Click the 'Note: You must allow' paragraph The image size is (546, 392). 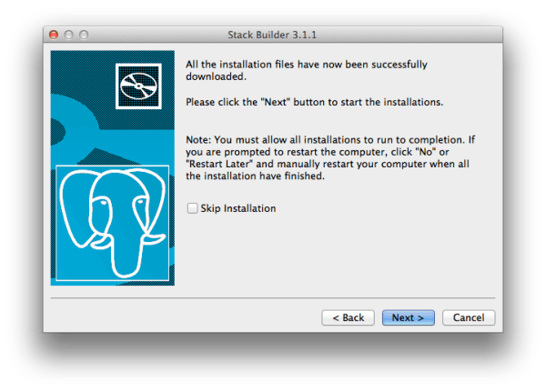pyautogui.click(x=330, y=157)
